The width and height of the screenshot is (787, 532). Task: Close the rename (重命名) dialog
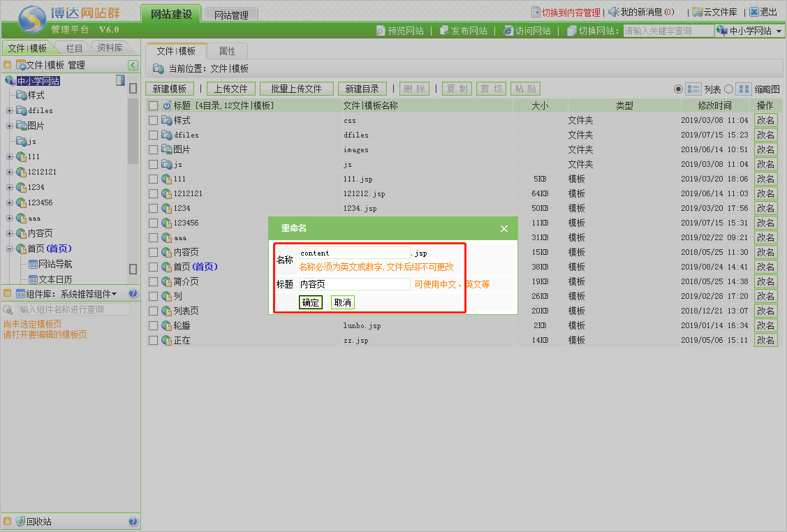(504, 228)
